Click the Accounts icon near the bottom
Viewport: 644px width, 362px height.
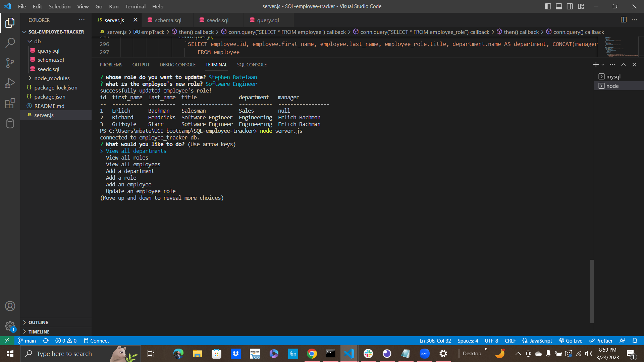(10, 306)
